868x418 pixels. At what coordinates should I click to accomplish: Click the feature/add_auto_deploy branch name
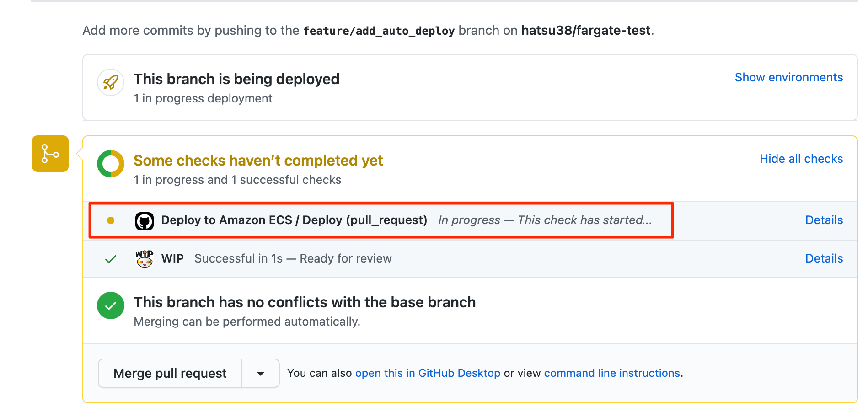pos(379,30)
